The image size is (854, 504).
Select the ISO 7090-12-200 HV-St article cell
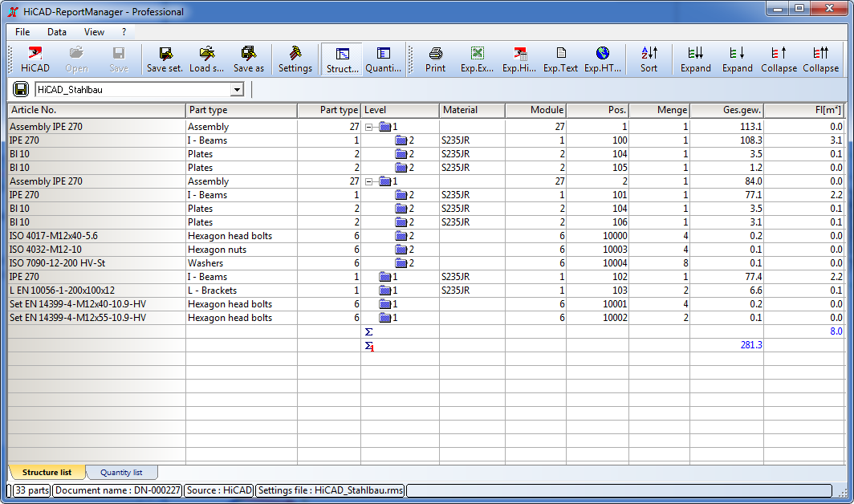click(96, 263)
